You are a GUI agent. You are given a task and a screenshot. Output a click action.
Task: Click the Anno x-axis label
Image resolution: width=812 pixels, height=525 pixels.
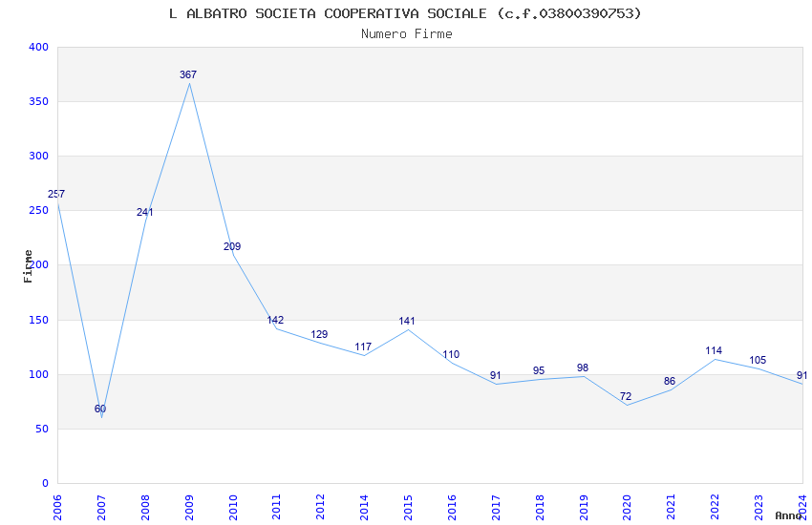coord(788,515)
